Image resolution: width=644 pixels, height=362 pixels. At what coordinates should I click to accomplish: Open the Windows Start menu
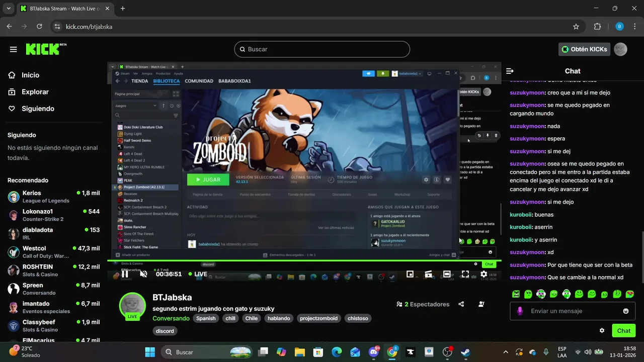click(x=150, y=352)
